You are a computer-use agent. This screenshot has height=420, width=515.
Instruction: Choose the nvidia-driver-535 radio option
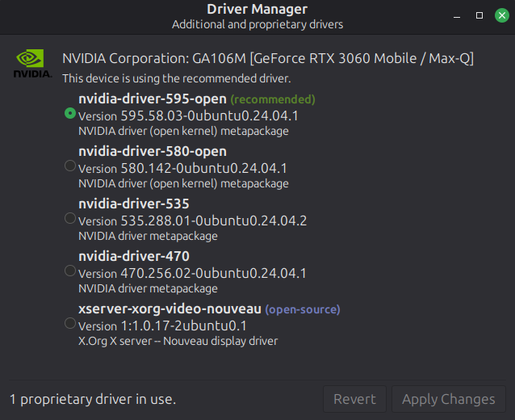(70, 218)
